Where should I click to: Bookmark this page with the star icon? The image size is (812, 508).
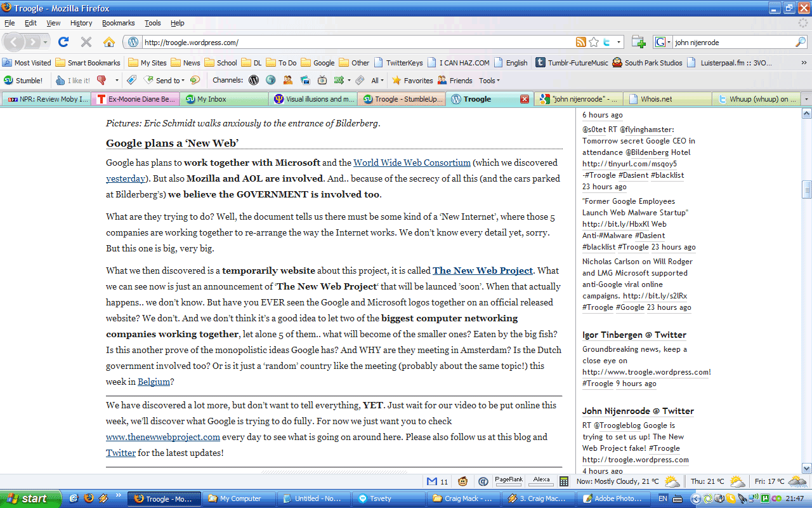(x=594, y=42)
